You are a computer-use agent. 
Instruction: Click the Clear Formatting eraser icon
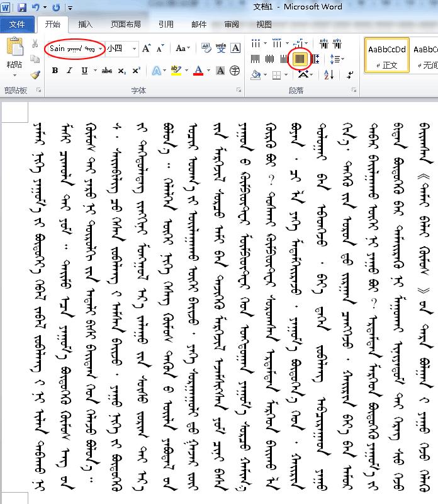click(x=206, y=48)
